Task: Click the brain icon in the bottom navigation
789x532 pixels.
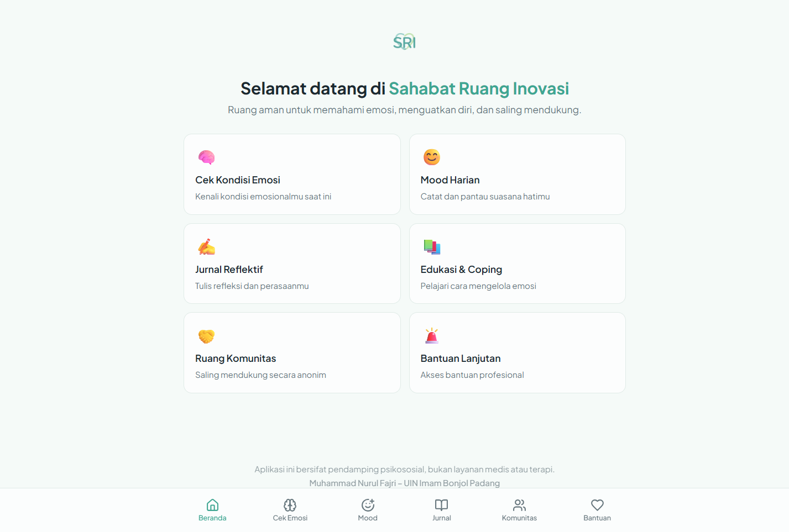Action: pyautogui.click(x=290, y=505)
